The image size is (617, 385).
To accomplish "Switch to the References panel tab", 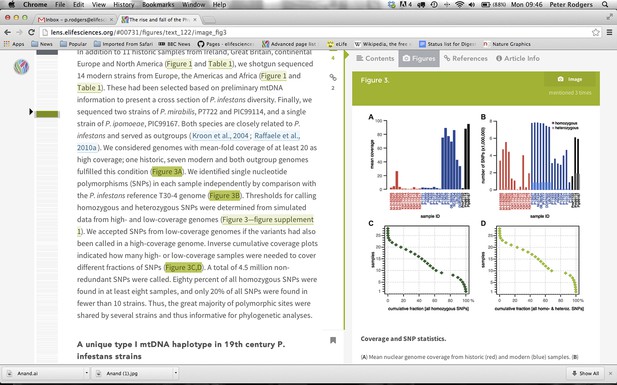I will pos(466,58).
